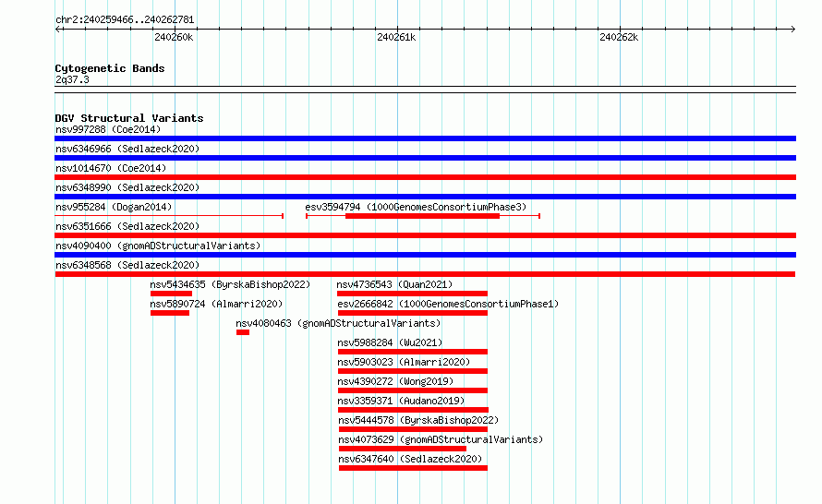Screen dimensions: 822x504
Task: Click the 240261k ruler tick label
Action: pyautogui.click(x=396, y=37)
